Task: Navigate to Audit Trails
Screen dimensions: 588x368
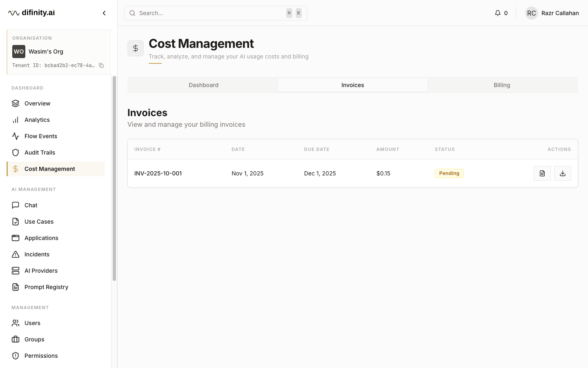Action: pos(56,153)
